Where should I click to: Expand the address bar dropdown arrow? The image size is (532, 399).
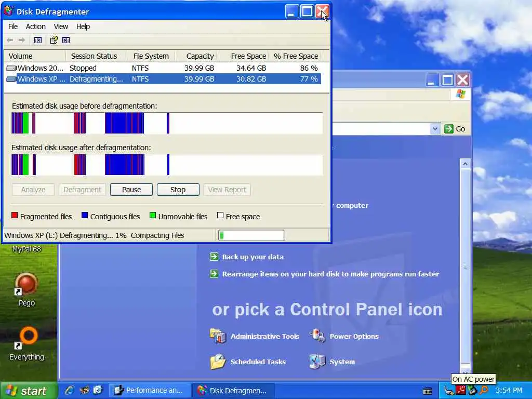435,129
